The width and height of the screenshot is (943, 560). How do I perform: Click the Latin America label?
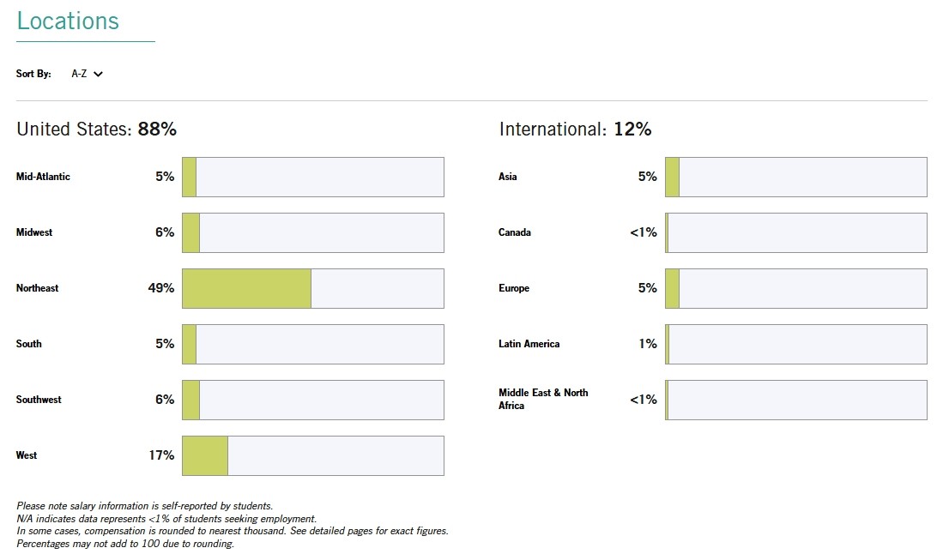pos(529,344)
